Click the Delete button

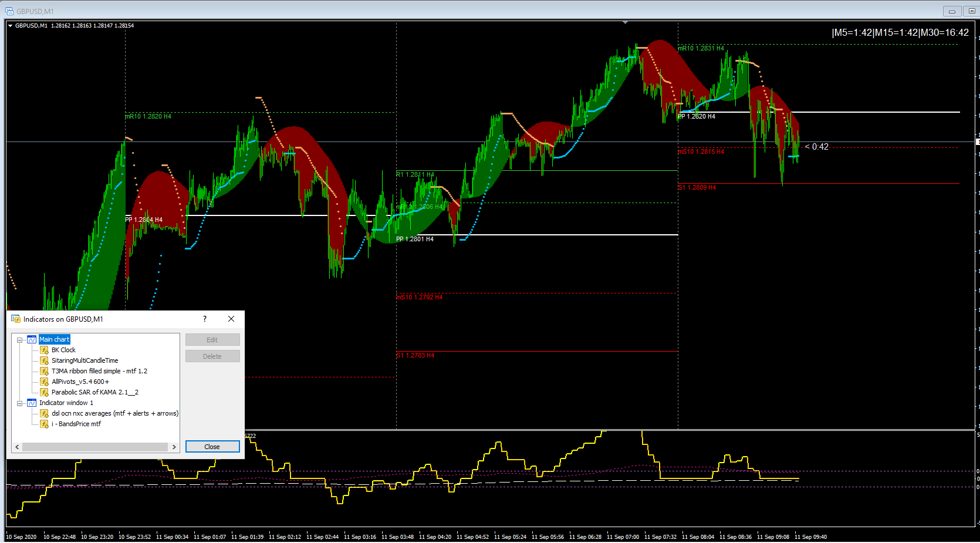(212, 356)
